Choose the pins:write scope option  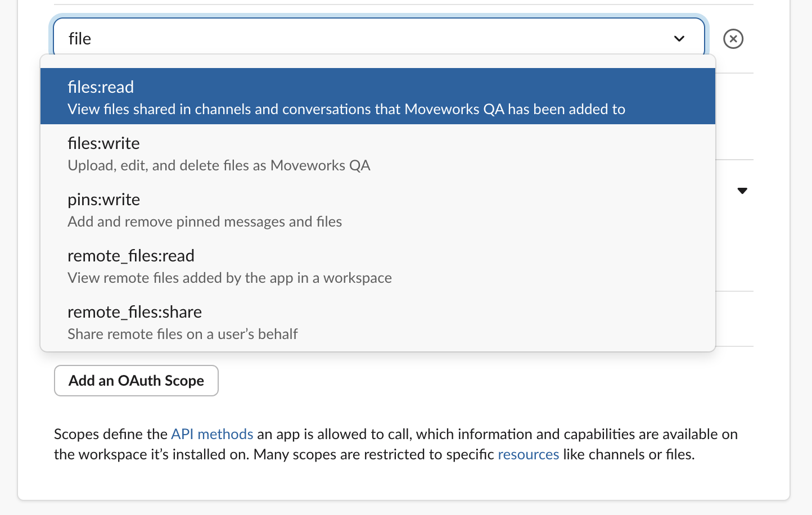[x=378, y=209]
